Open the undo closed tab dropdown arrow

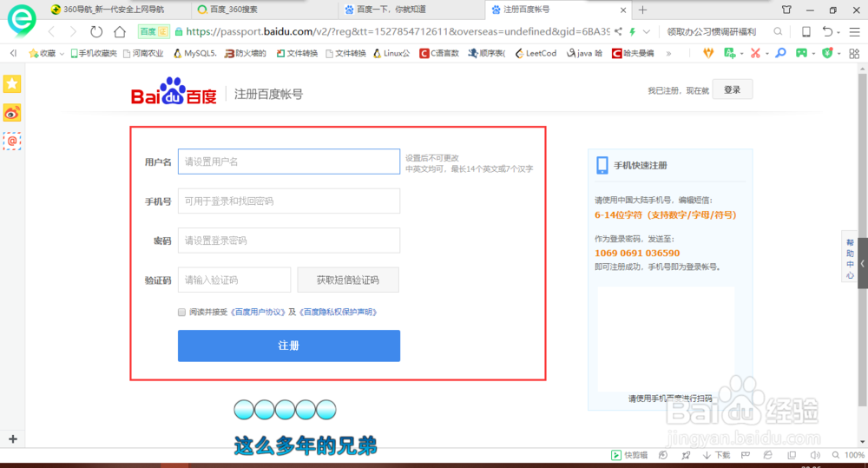[x=838, y=33]
